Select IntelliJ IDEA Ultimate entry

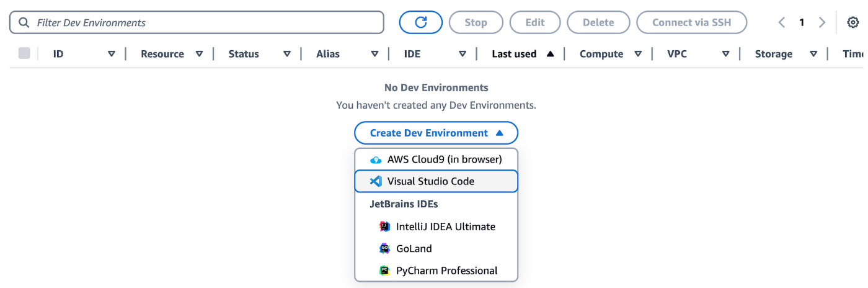coord(436,227)
